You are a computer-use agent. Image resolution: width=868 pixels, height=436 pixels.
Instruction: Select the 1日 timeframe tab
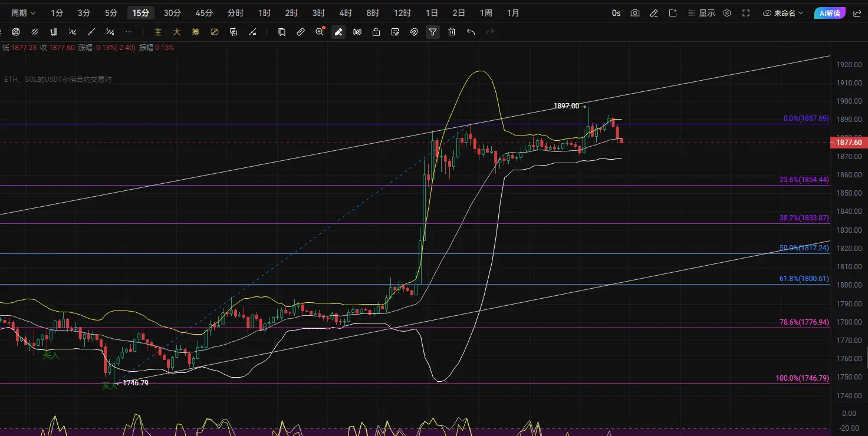pos(432,13)
